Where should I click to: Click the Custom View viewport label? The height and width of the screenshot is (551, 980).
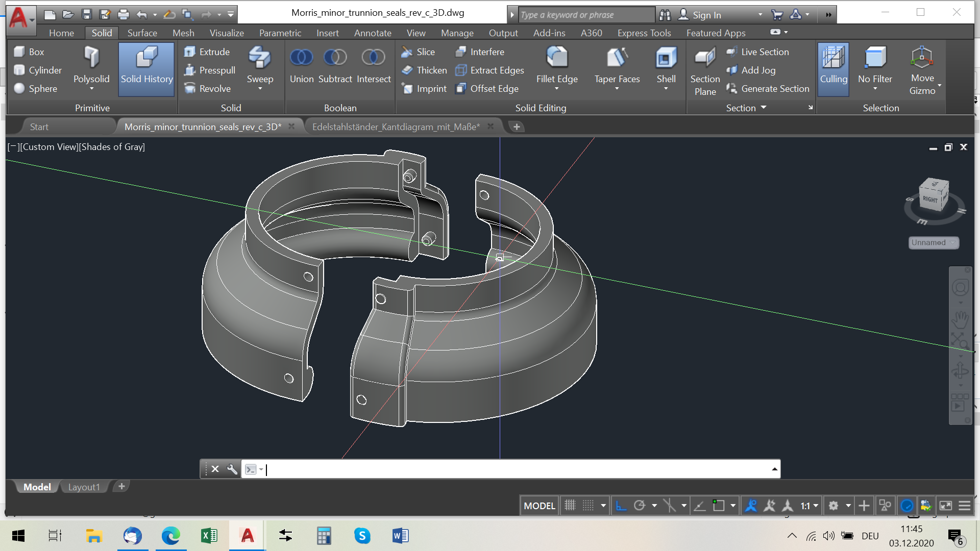coord(49,147)
